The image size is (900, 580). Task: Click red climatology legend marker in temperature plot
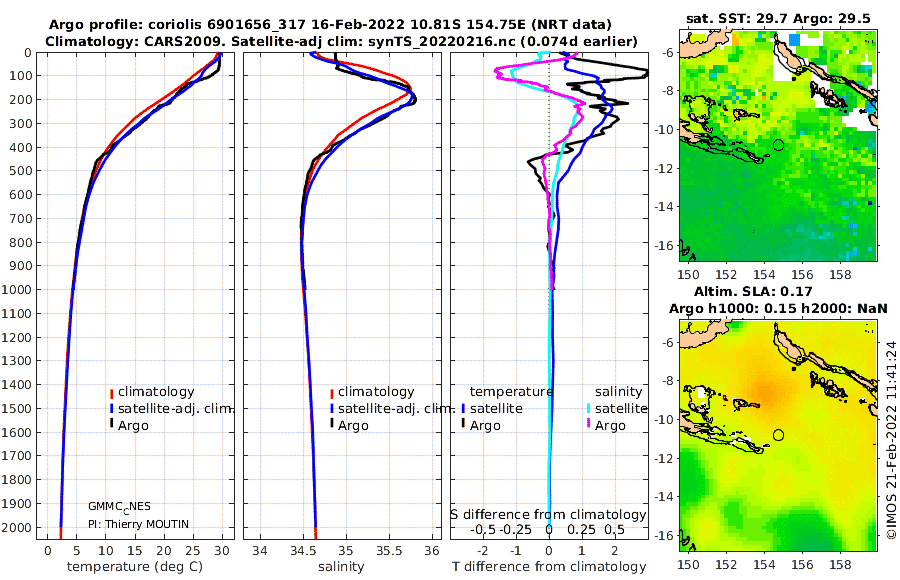(x=111, y=393)
